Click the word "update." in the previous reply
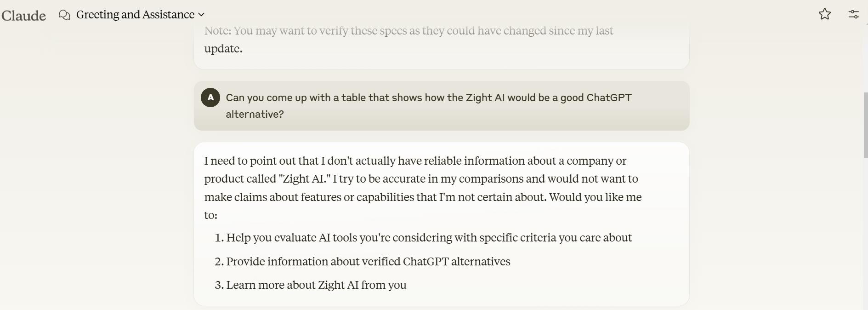Viewport: 868px width, 310px height. coord(223,49)
